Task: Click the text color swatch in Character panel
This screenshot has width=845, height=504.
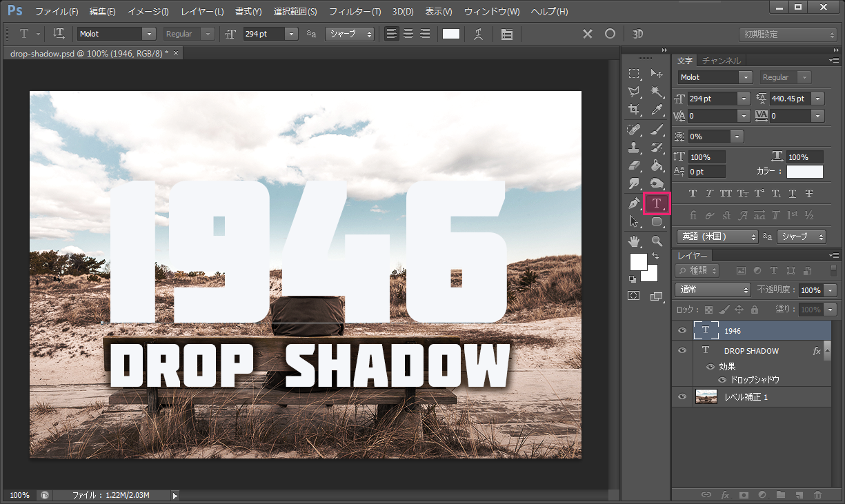Action: (x=805, y=170)
